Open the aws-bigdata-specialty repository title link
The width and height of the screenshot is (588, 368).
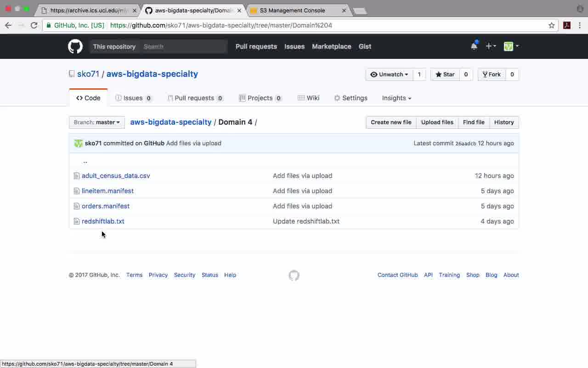pyautogui.click(x=152, y=74)
